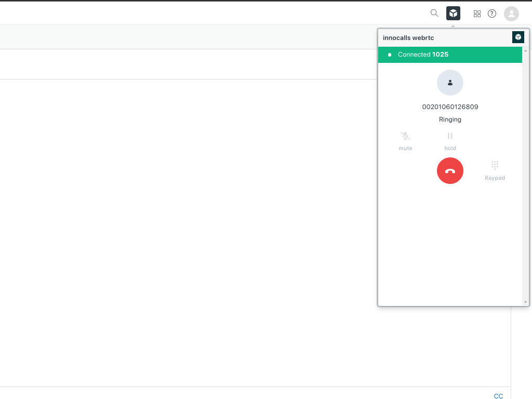Click the call panel's vertical scrollbar track
Screen dimensions: 532x399
(x=525, y=177)
